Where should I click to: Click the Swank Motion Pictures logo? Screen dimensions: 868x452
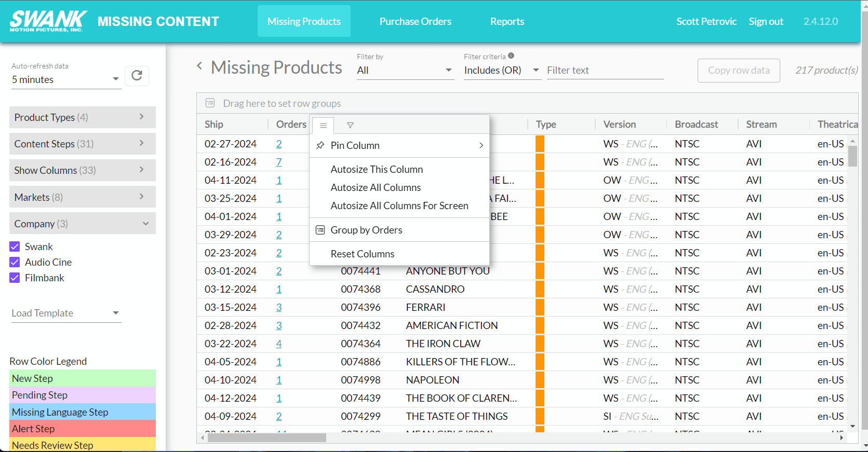[48, 21]
